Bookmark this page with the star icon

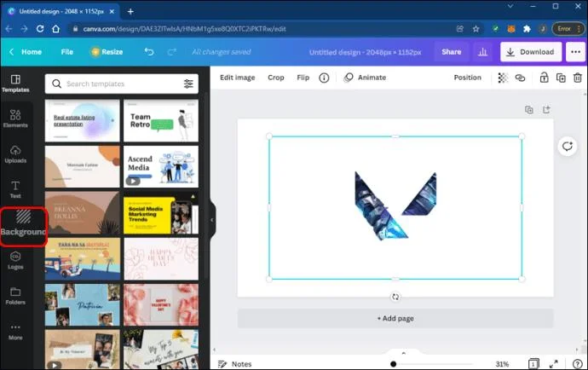tap(476, 29)
